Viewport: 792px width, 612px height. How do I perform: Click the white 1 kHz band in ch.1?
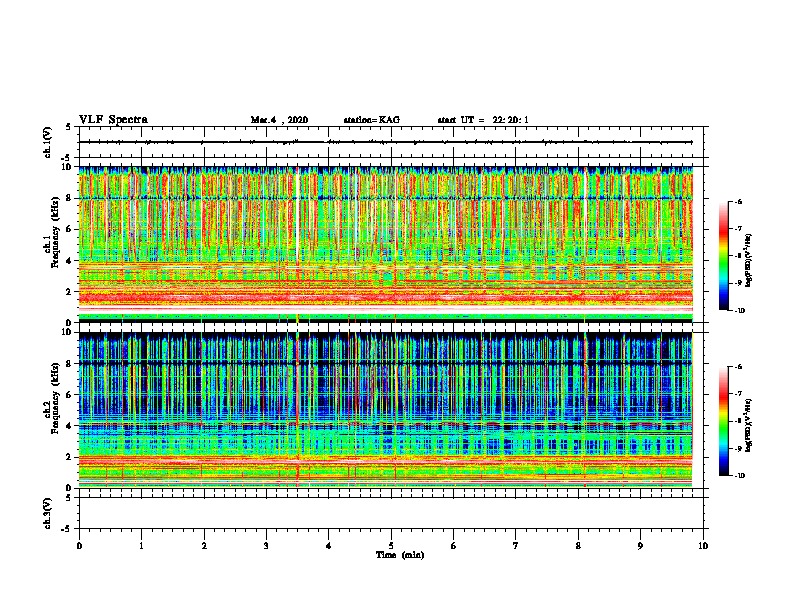tap(386, 308)
